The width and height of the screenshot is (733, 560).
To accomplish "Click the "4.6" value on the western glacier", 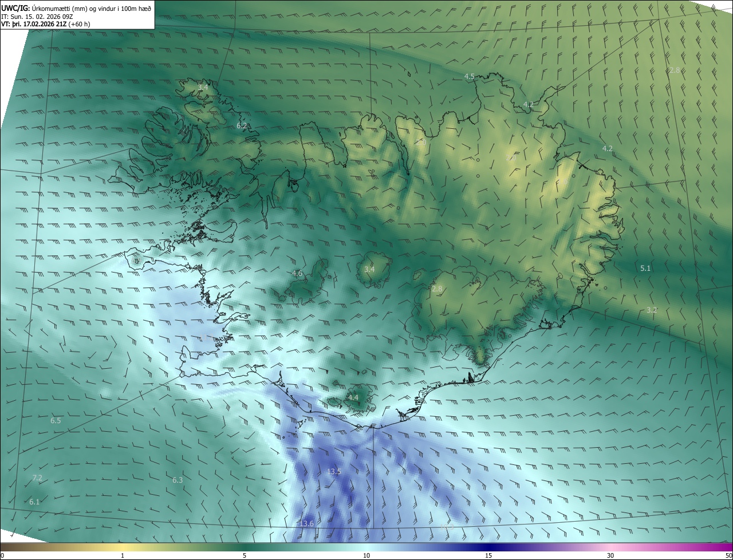I will 297,273.
